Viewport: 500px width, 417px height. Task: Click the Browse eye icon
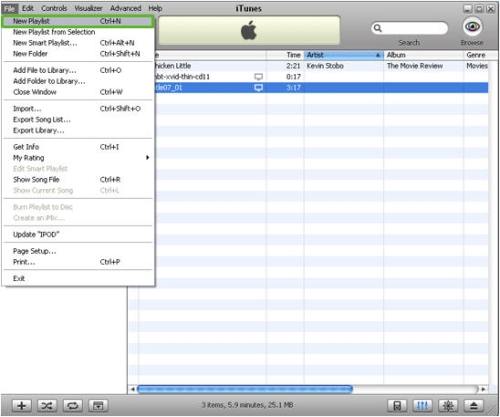(472, 27)
